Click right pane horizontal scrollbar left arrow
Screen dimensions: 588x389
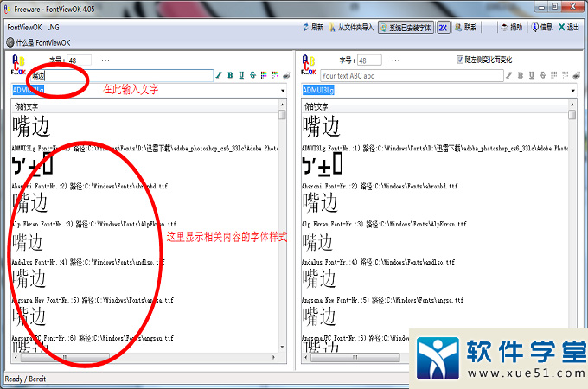pos(306,357)
